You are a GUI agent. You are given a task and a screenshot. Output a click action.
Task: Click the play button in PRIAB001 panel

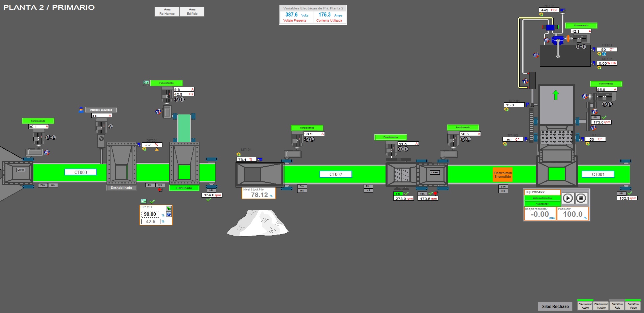click(x=568, y=198)
